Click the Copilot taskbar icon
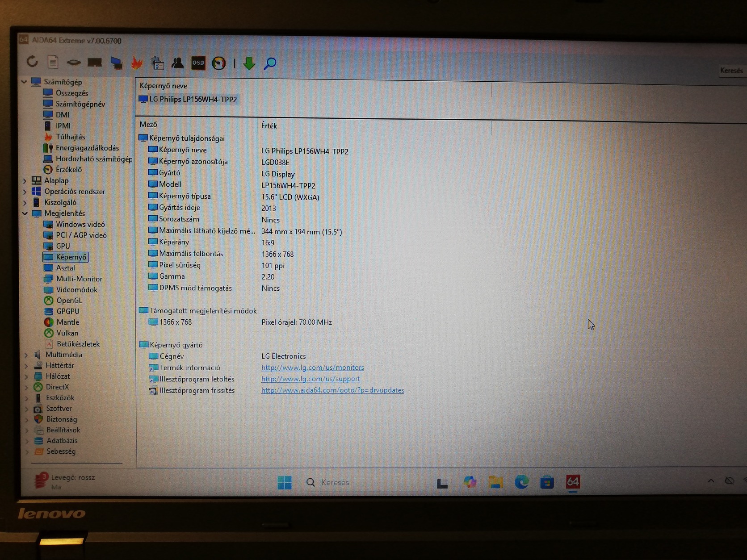 point(470,482)
